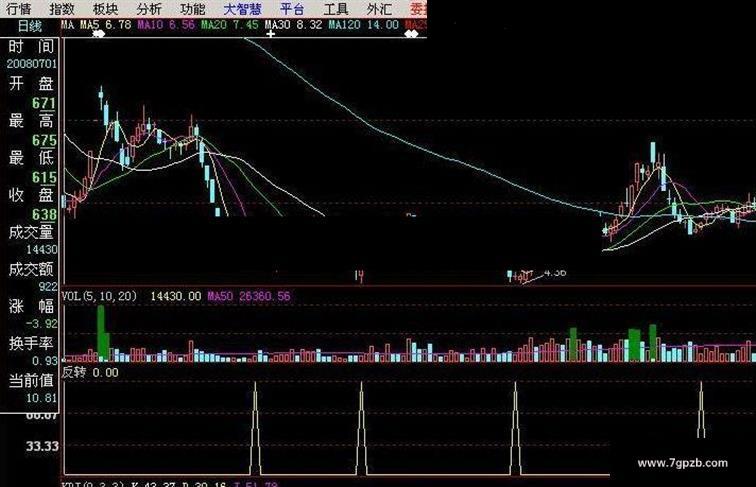Open the 大智慧 menu
756x487 pixels.
click(242, 9)
